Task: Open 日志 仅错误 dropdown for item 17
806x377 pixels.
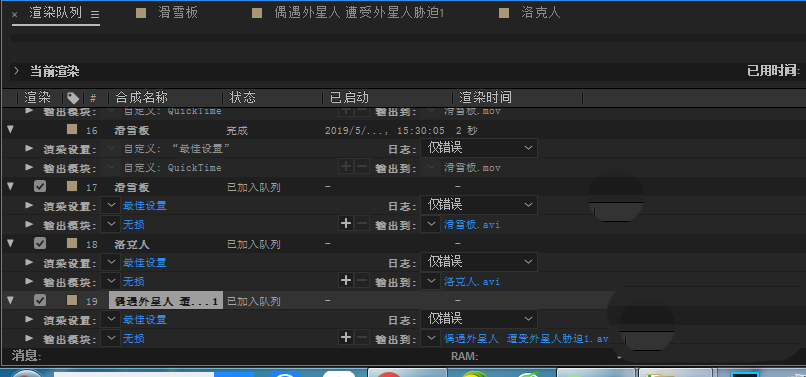Action: 479,205
